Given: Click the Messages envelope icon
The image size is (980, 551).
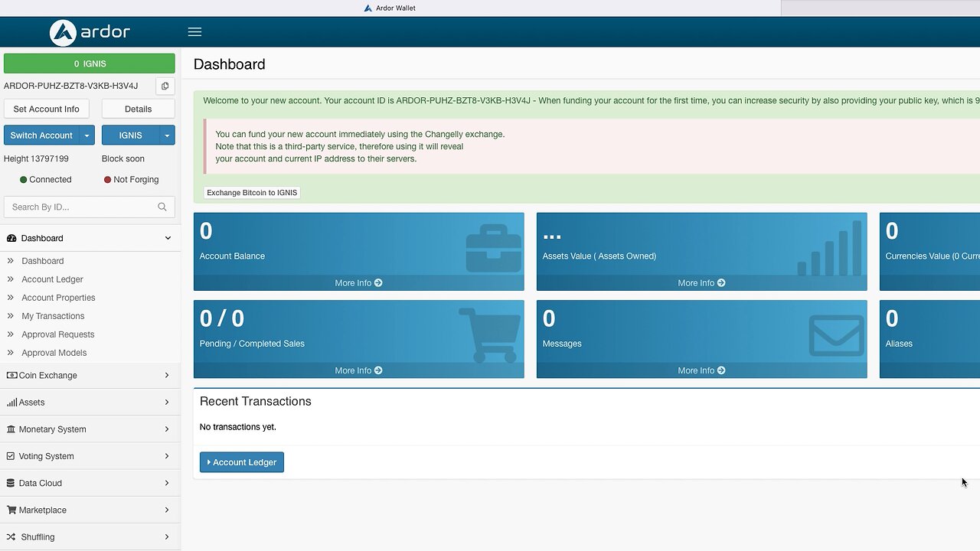Looking at the screenshot, I should [x=836, y=336].
